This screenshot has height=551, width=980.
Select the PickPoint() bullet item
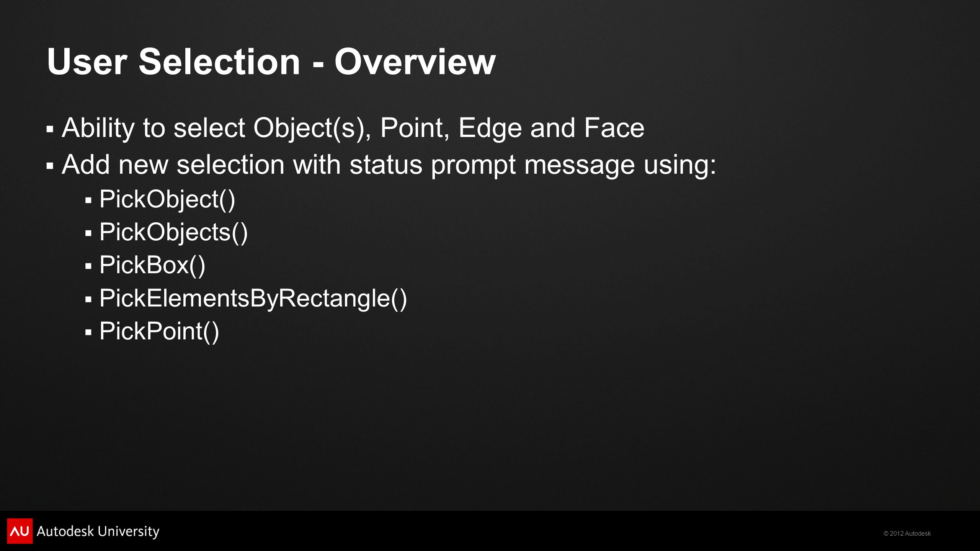[x=159, y=332]
